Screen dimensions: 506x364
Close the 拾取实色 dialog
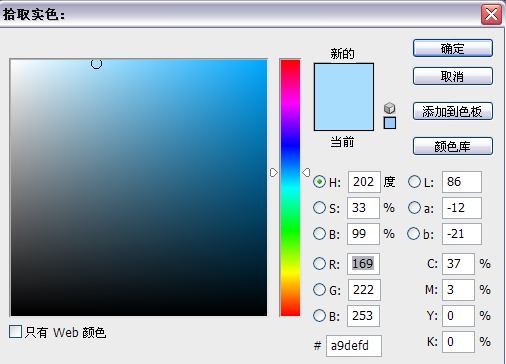coord(491,15)
